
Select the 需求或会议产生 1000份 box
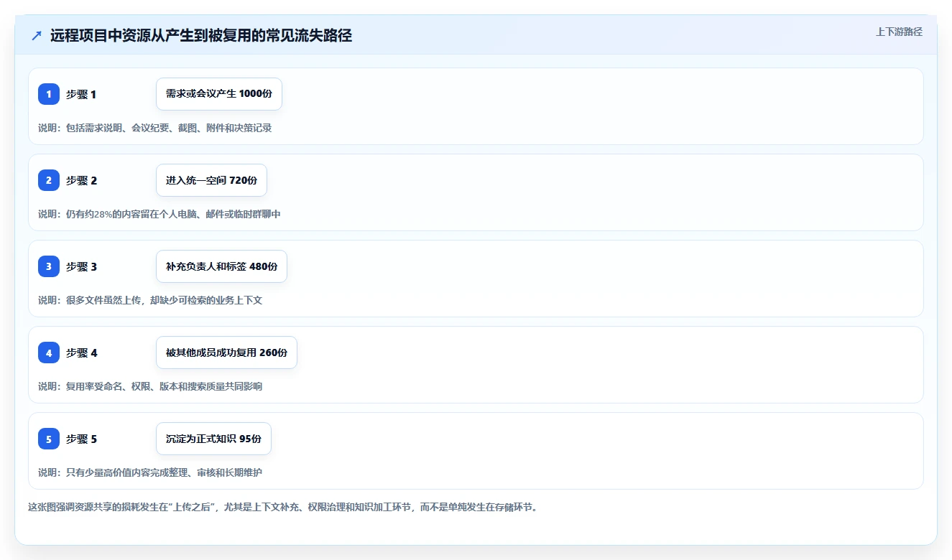(219, 94)
